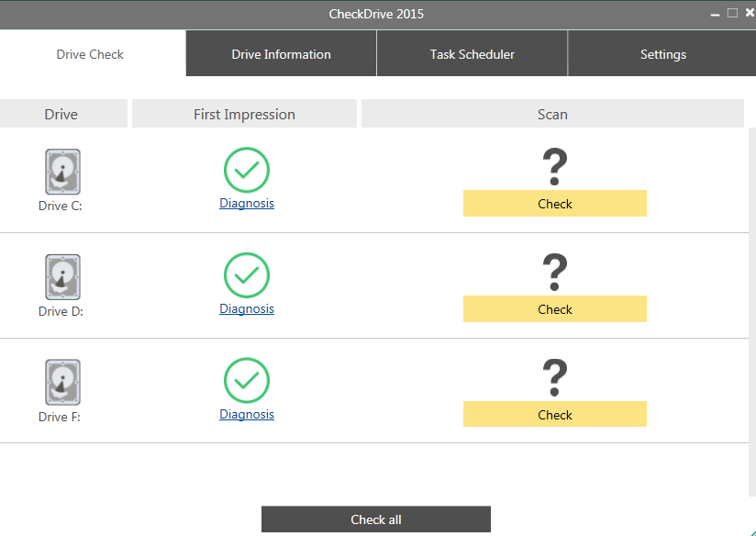Open the Task Scheduler tab
The width and height of the screenshot is (756, 536).
472,54
